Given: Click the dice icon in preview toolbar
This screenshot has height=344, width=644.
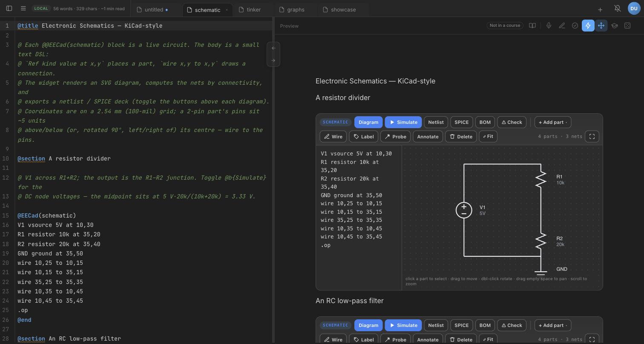Looking at the screenshot, I should [627, 26].
